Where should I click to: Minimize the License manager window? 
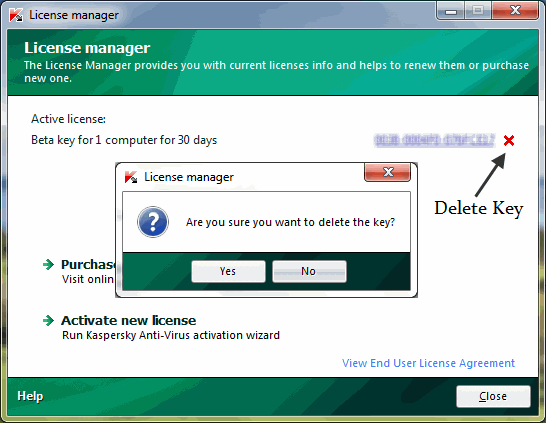451,11
